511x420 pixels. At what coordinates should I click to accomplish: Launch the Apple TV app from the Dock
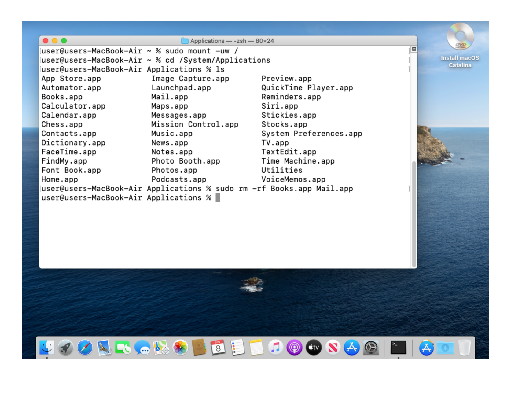tap(314, 348)
